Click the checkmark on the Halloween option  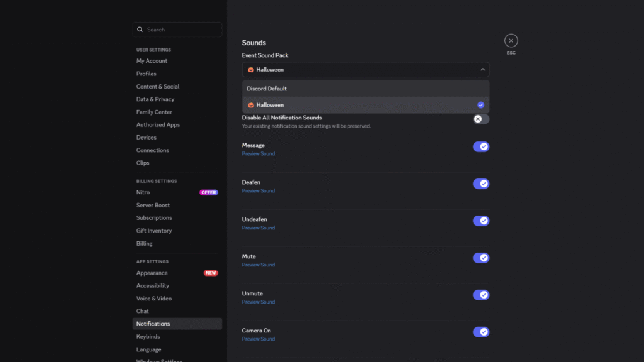coord(480,104)
